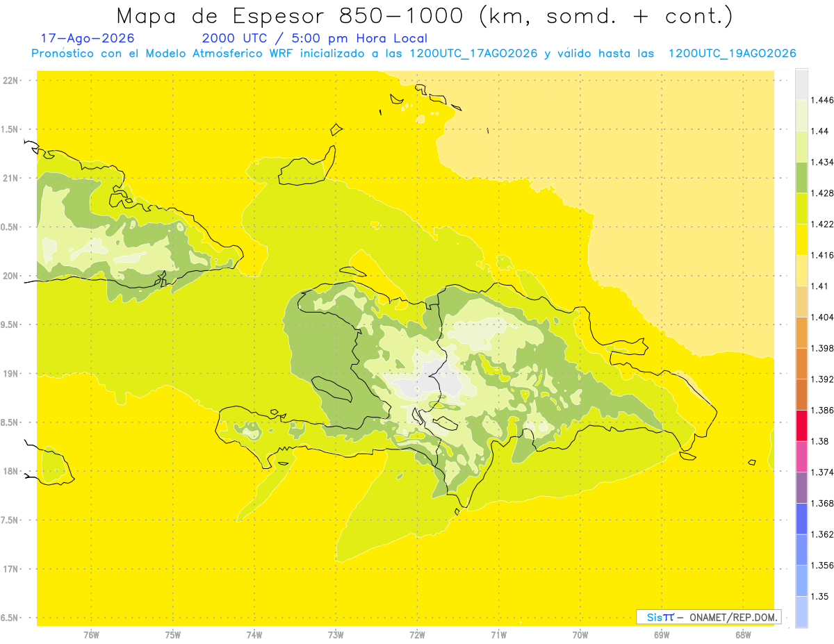
Task: Click the legend value 1.386
Action: tap(822, 410)
